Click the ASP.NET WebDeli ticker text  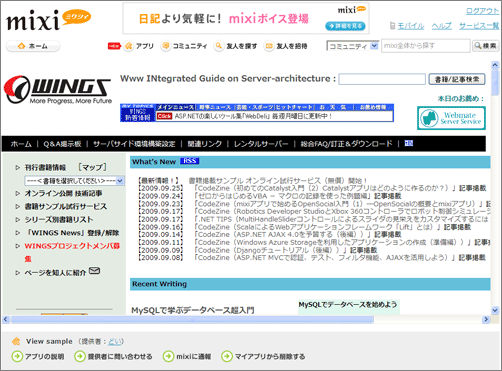[x=253, y=116]
